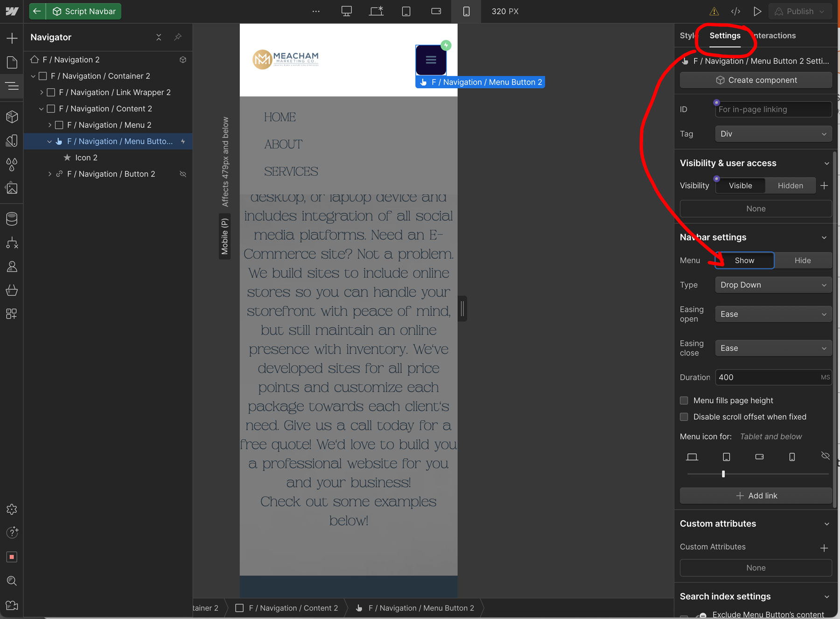This screenshot has width=840, height=619.
Task: Enable the Menu fills page height checkbox
Action: tap(684, 400)
